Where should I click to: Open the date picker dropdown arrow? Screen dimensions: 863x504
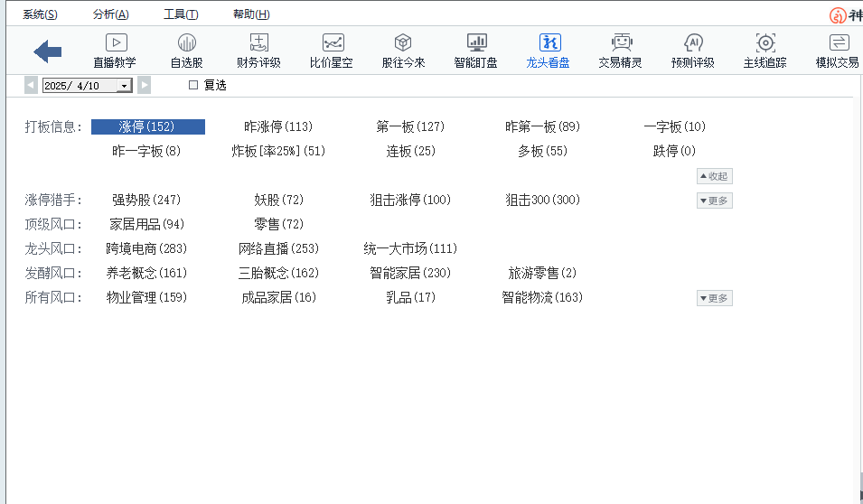124,86
